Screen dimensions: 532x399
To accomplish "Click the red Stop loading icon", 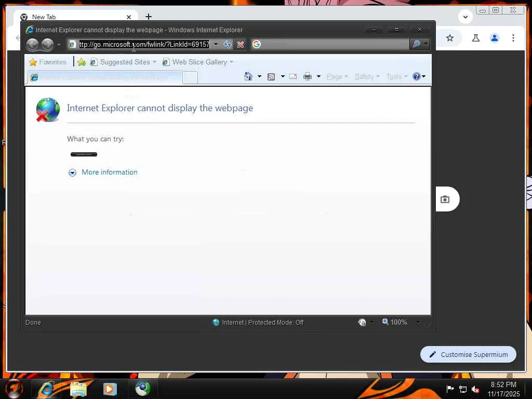I will pos(240,44).
